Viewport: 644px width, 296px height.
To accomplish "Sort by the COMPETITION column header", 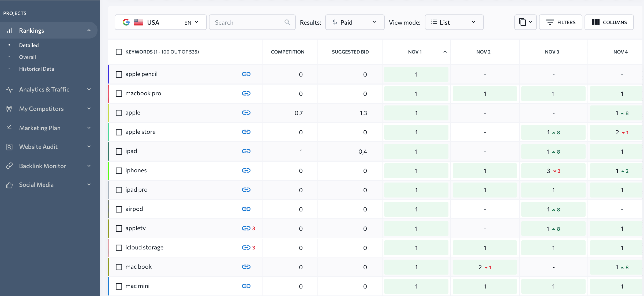I will [x=287, y=52].
